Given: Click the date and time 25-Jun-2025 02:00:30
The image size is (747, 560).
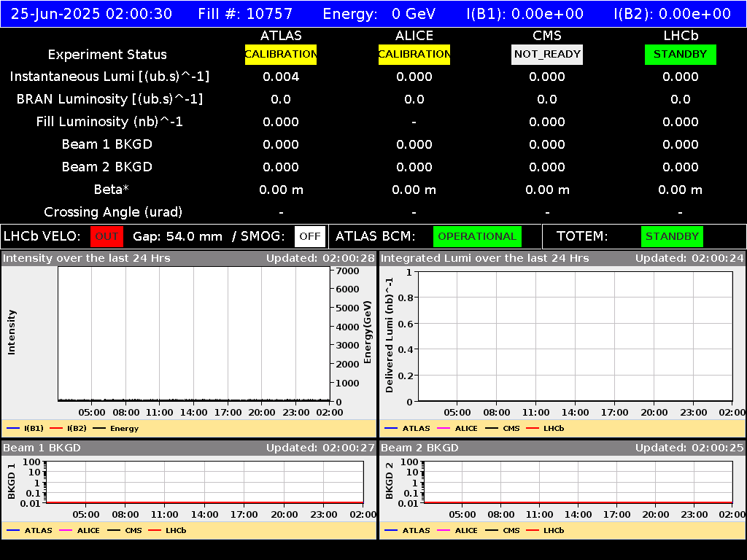Looking at the screenshot, I should pyautogui.click(x=91, y=14).
